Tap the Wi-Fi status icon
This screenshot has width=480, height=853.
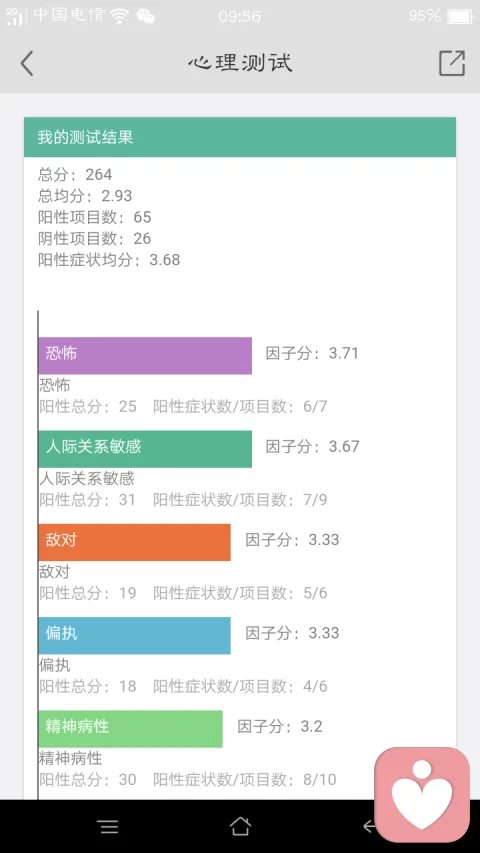119,16
